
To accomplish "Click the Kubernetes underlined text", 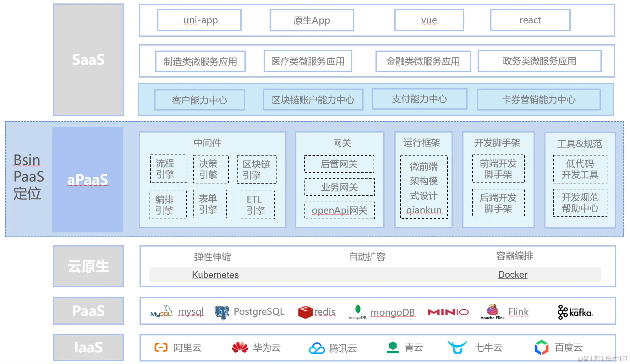I will (x=215, y=275).
